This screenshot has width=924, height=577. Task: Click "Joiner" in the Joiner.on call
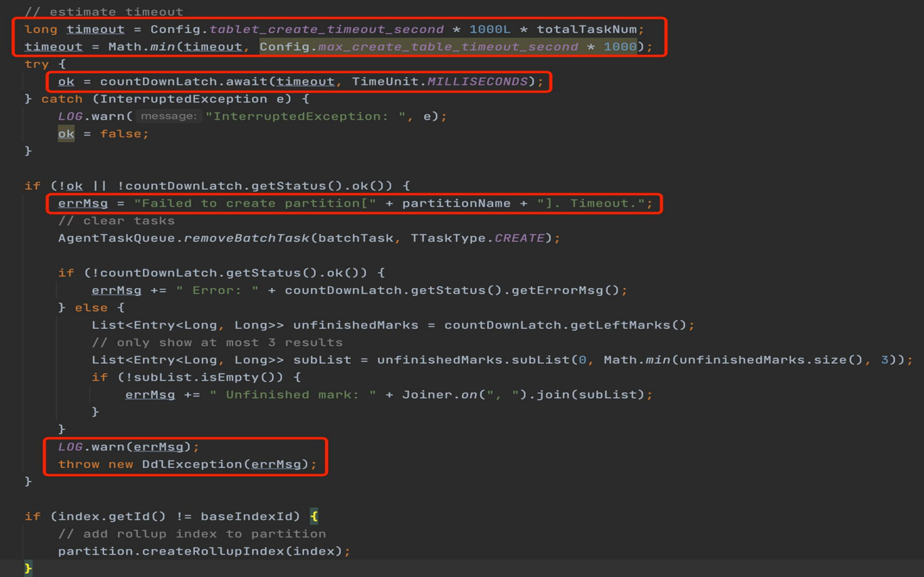pyautogui.click(x=427, y=394)
